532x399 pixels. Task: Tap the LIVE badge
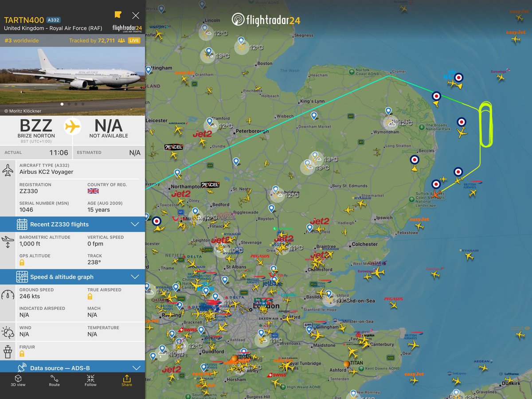coord(134,40)
